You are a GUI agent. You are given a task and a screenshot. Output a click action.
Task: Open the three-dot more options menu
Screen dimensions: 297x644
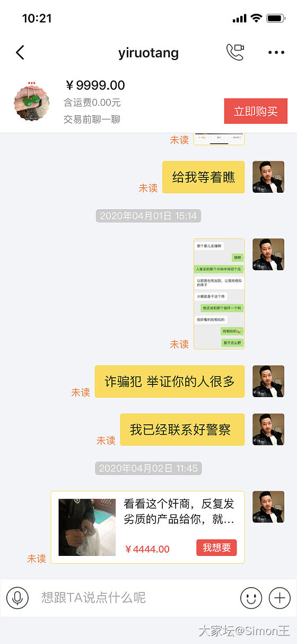click(276, 53)
